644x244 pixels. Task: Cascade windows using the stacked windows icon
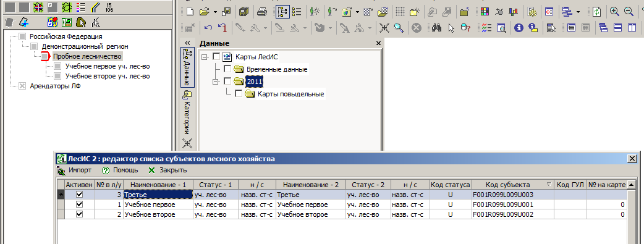(x=603, y=28)
